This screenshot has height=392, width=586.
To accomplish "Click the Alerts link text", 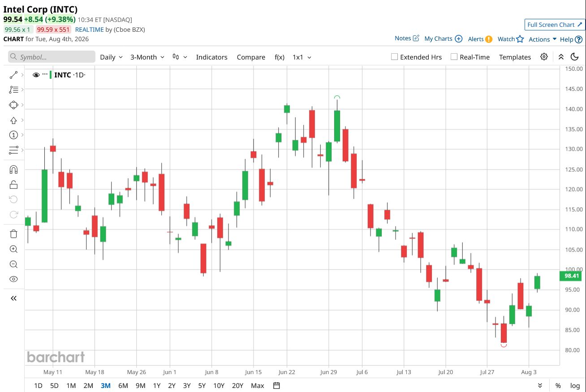I will pos(476,39).
